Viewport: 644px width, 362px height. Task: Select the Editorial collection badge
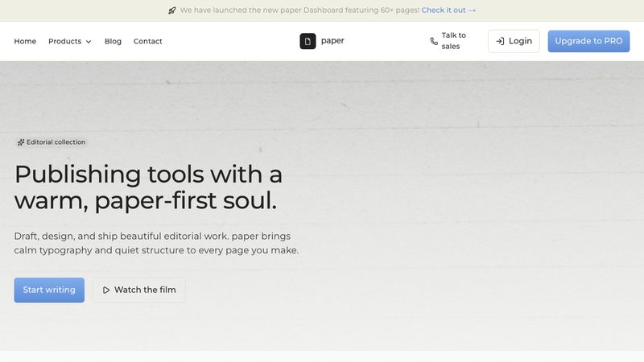(52, 142)
